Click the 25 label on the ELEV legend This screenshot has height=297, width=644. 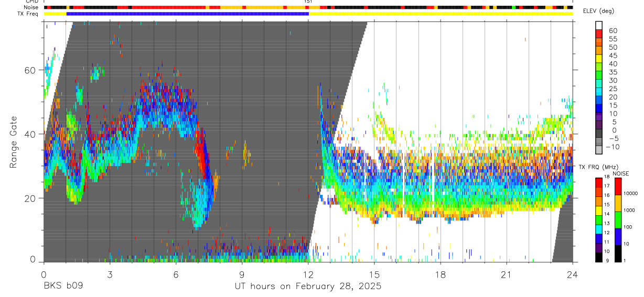[613, 89]
